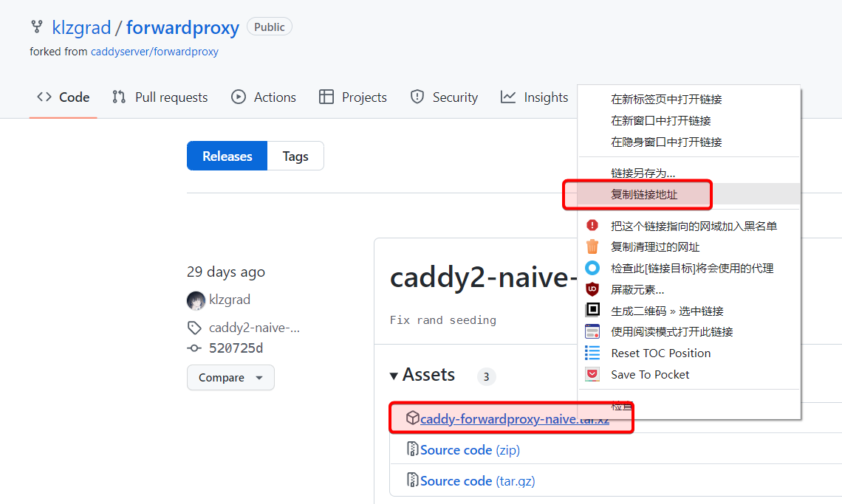Switch to the Tags tab

point(295,156)
